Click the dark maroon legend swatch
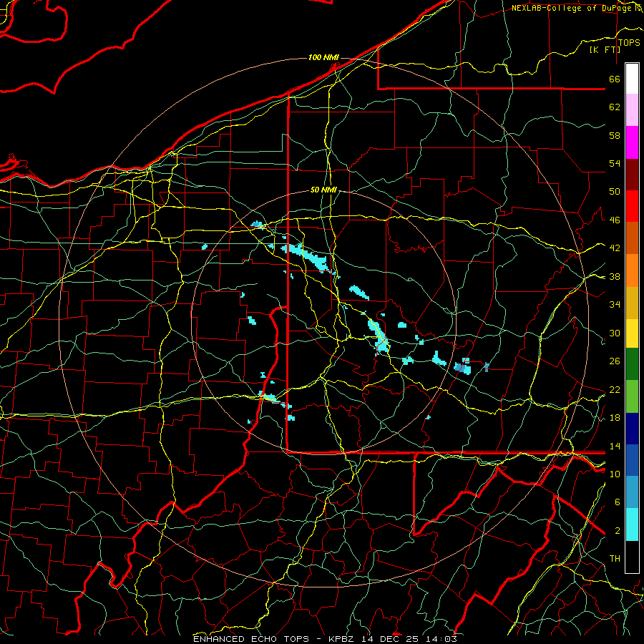644x644 pixels. coord(632,175)
